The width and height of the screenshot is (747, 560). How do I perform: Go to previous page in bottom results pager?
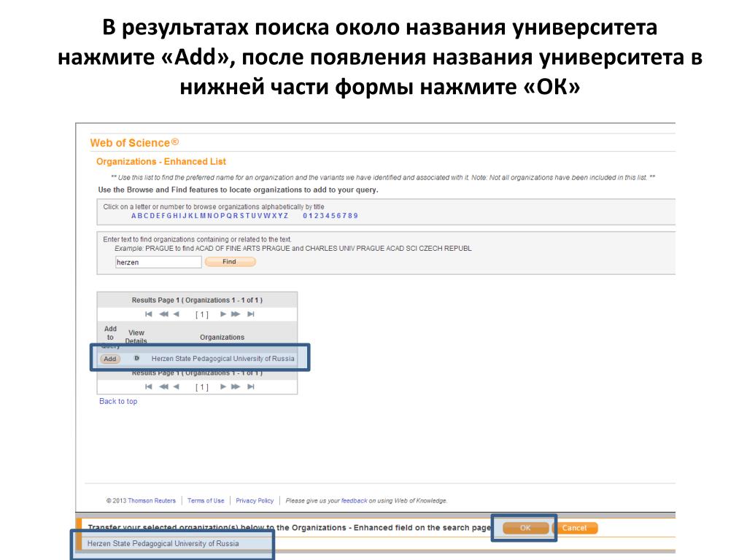(177, 386)
